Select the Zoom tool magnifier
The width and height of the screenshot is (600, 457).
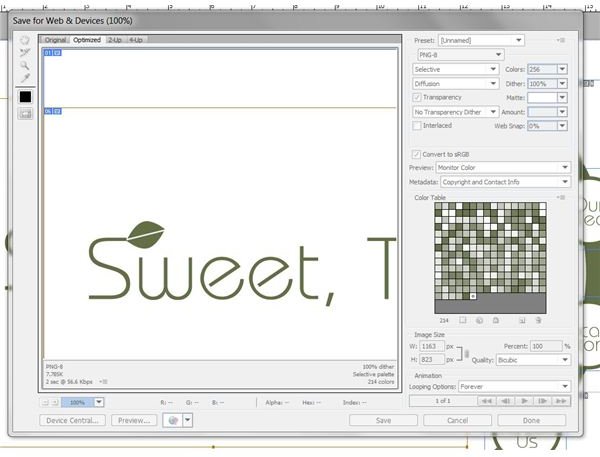[25, 65]
